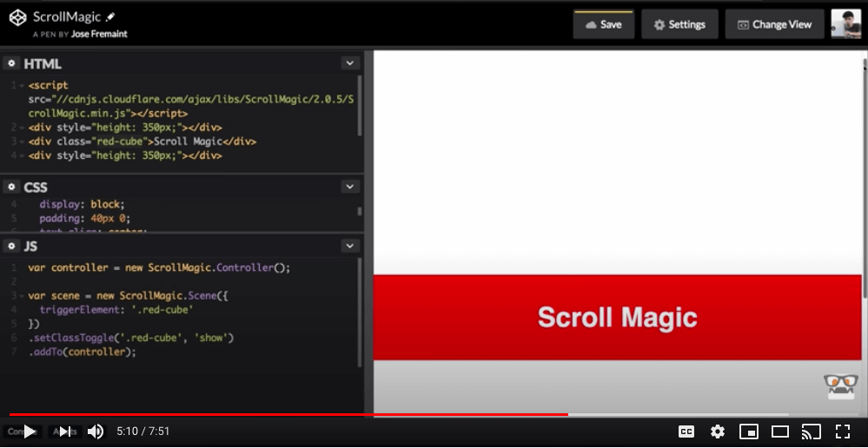Viewport: 868px width, 448px height.
Task: Click the preview pane vertical scrollbar
Action: tap(865, 177)
